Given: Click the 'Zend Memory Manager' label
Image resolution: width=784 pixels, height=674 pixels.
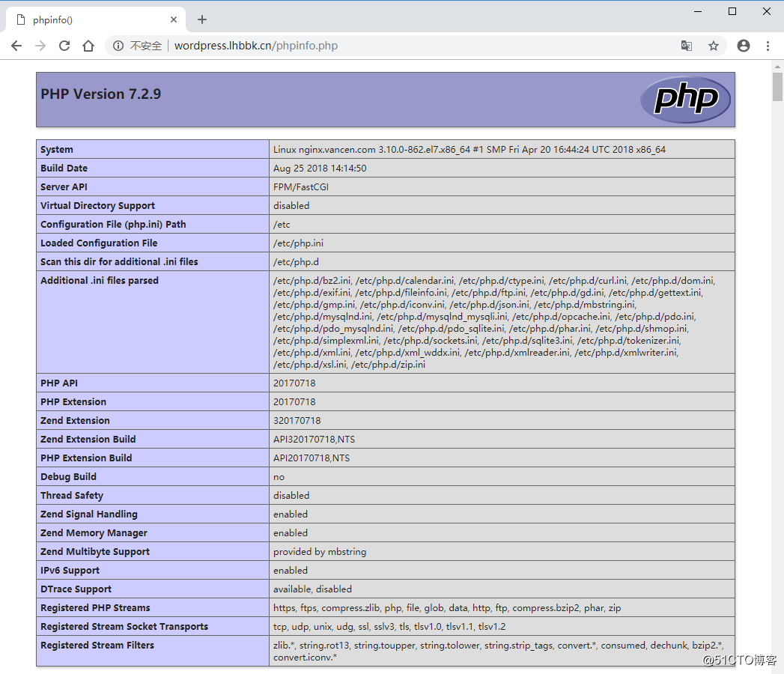Looking at the screenshot, I should [x=94, y=533].
